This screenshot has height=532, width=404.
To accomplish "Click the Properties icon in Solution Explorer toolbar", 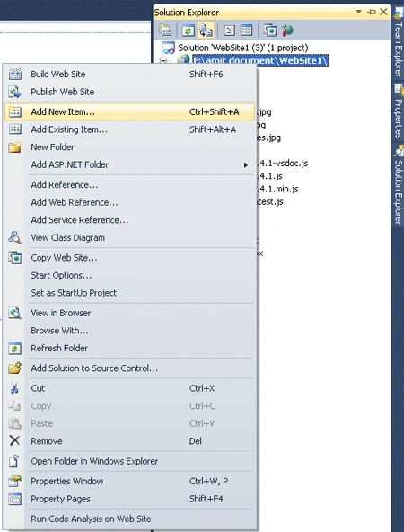I will coord(165,31).
